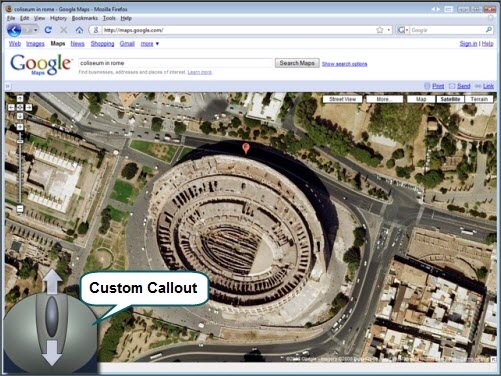The height and width of the screenshot is (376, 501).
Task: Open the Shopping link
Action: (102, 44)
